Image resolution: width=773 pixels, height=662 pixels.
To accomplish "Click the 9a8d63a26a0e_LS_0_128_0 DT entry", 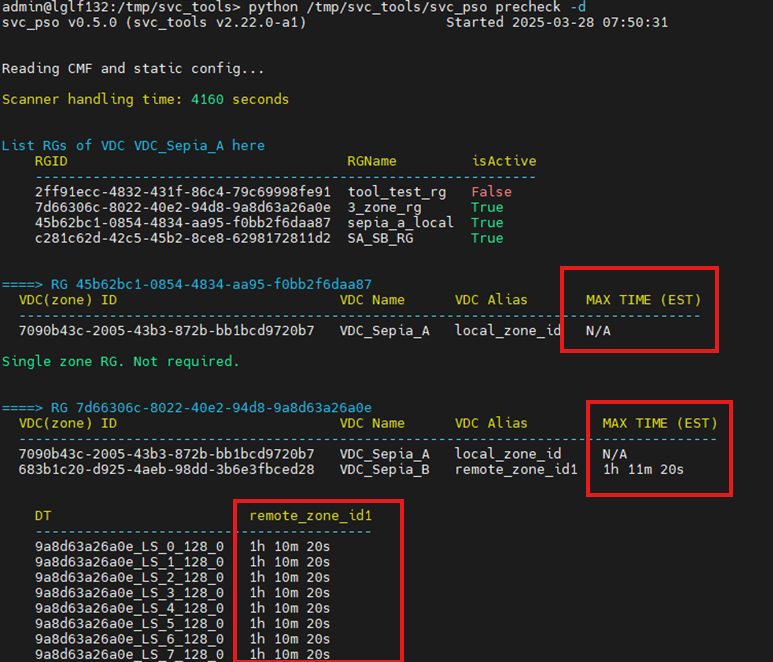I will click(129, 547).
